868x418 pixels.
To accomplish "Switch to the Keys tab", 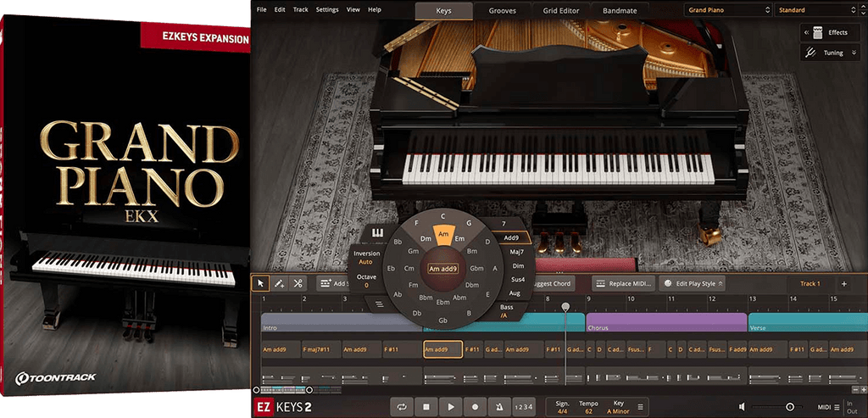I will pos(444,10).
